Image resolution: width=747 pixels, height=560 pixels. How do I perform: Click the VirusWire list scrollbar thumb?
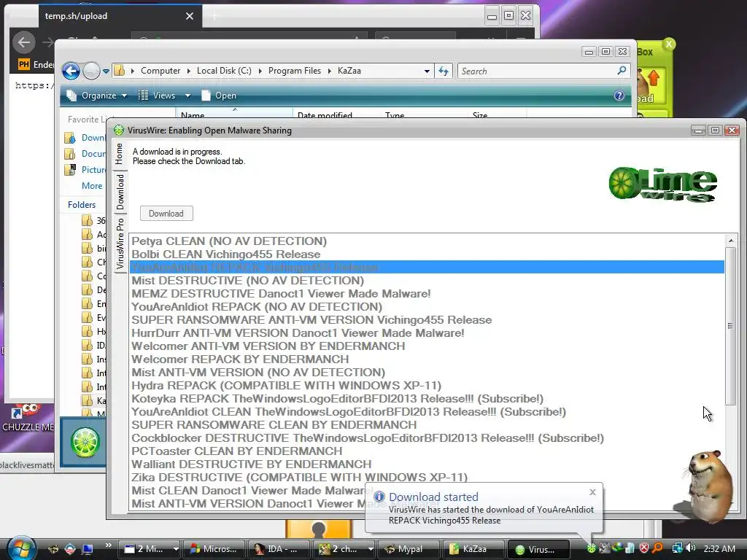coord(730,326)
